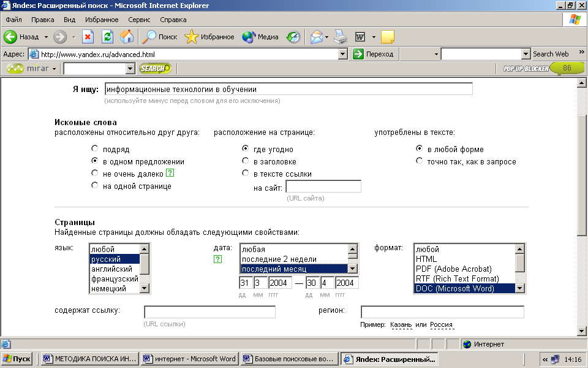Open the Избранное menu in menu bar
This screenshot has height=368, width=588.
coord(102,20)
